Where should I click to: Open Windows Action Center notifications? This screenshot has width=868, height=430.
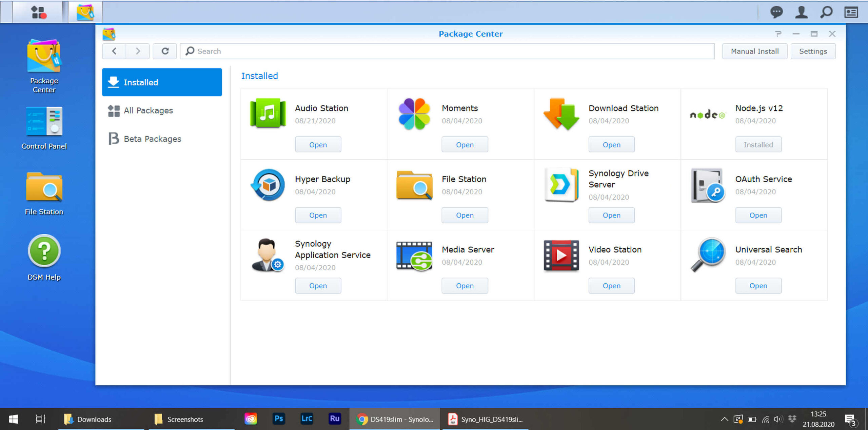[851, 420]
